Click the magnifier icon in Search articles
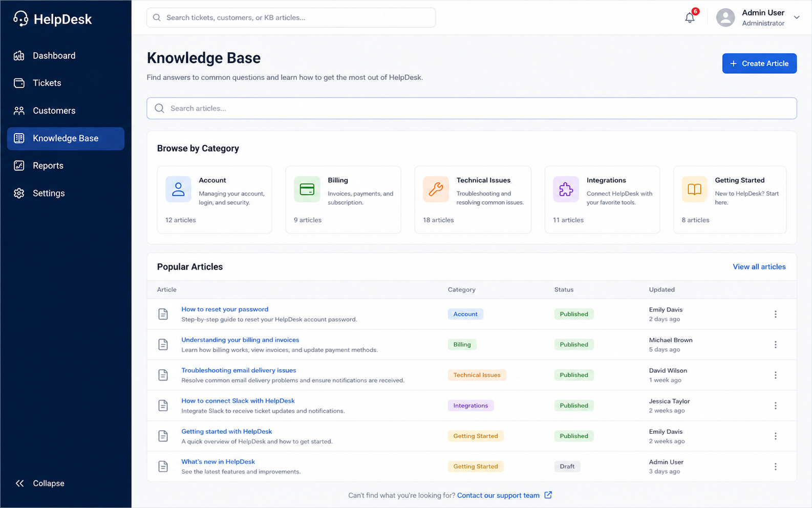The image size is (812, 508). [160, 108]
